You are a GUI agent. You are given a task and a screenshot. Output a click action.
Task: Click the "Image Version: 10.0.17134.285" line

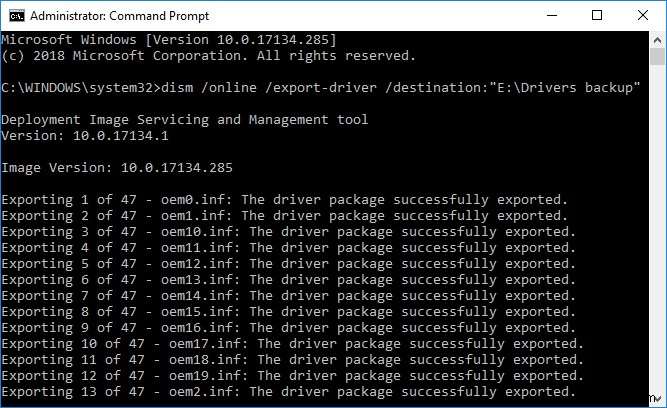pyautogui.click(x=118, y=167)
